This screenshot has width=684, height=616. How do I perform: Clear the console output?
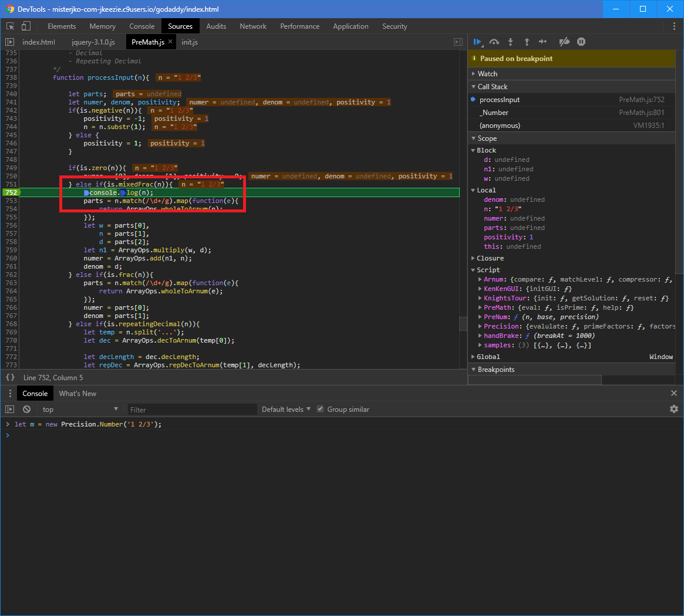pyautogui.click(x=26, y=409)
